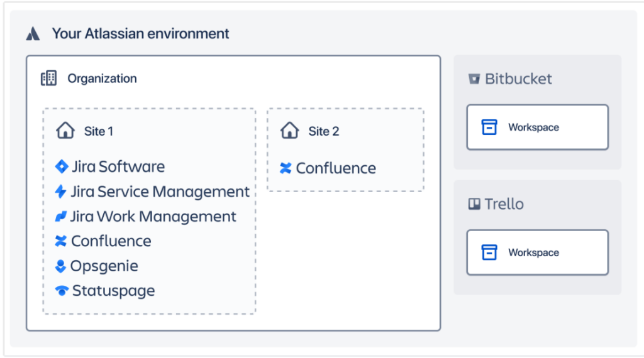
Task: Click the Trello board icon
Action: point(474,204)
